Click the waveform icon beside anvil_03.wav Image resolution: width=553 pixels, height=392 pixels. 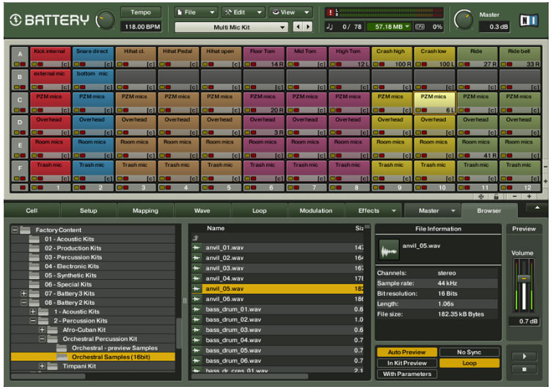pos(197,268)
